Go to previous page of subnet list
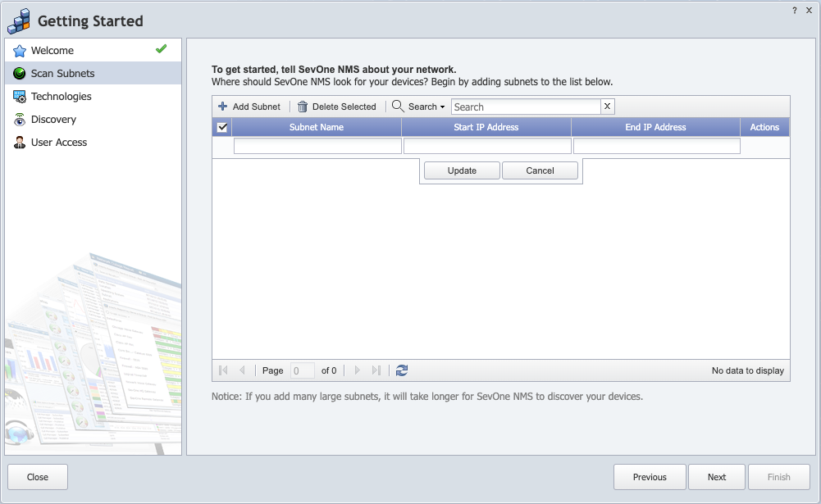Image resolution: width=821 pixels, height=504 pixels. [242, 370]
